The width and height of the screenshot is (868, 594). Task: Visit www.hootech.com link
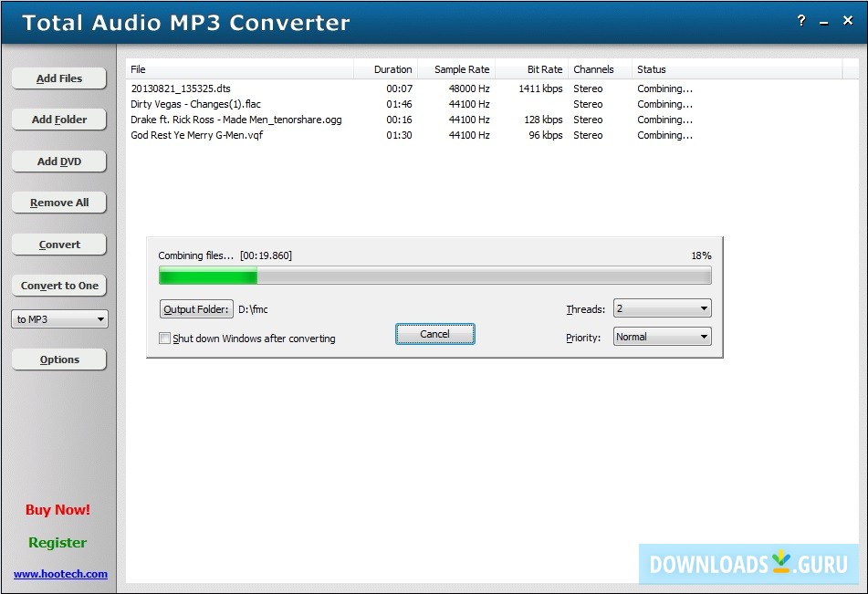click(60, 574)
